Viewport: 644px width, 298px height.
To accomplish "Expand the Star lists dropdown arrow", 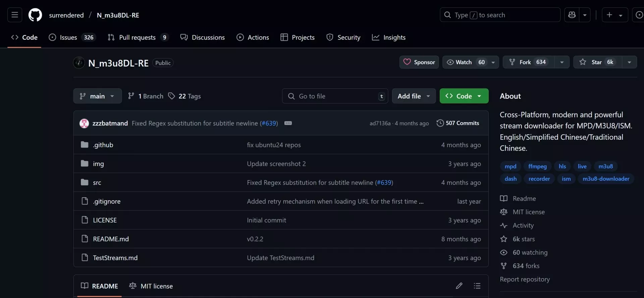I will pos(629,62).
